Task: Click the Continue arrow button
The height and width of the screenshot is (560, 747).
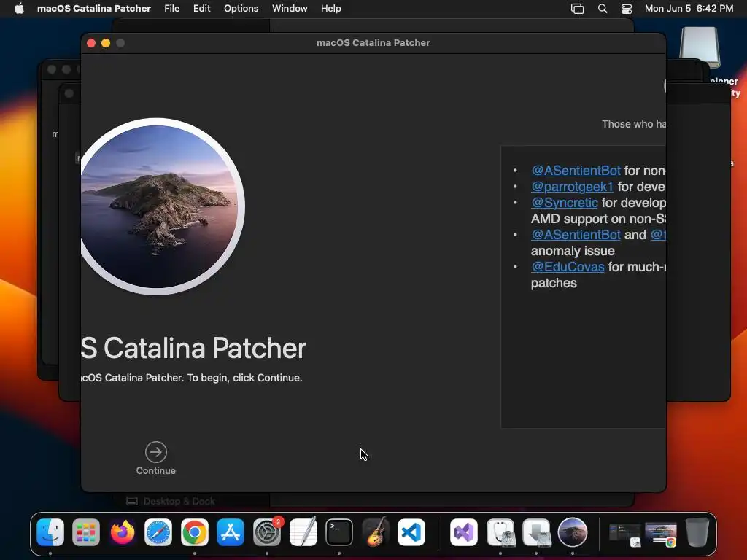Action: point(156,452)
